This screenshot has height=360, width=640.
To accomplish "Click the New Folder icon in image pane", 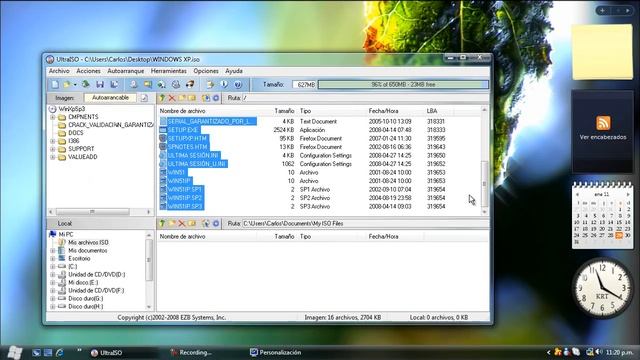I will [182, 98].
